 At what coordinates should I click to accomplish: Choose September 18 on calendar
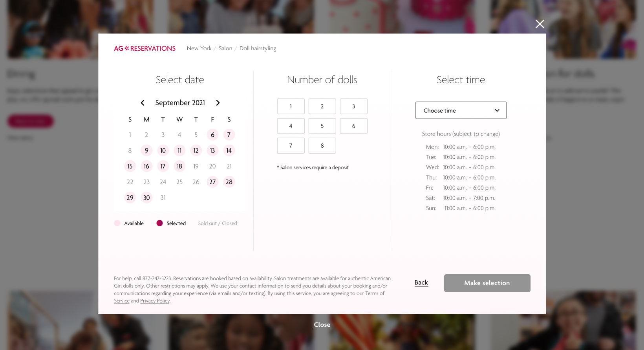point(179,166)
